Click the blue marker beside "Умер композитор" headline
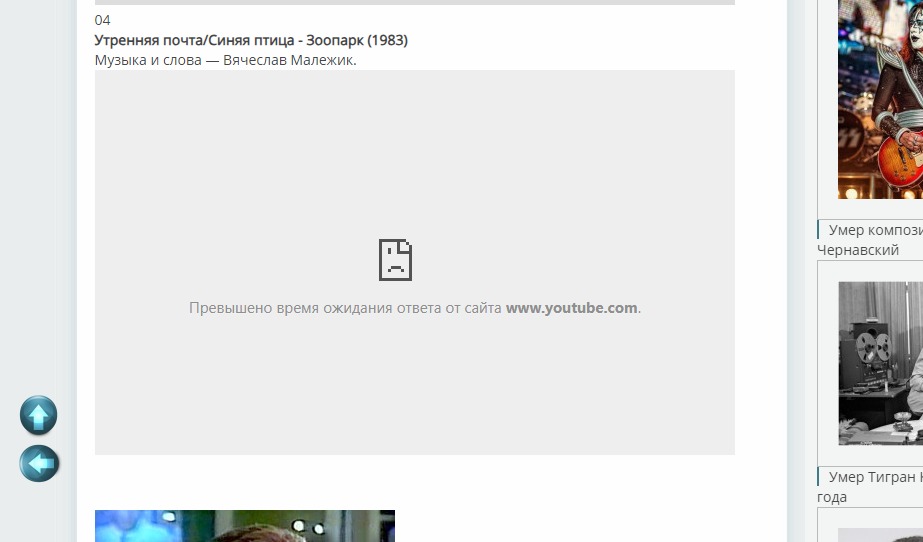Image resolution: width=923 pixels, height=542 pixels. pos(819,230)
